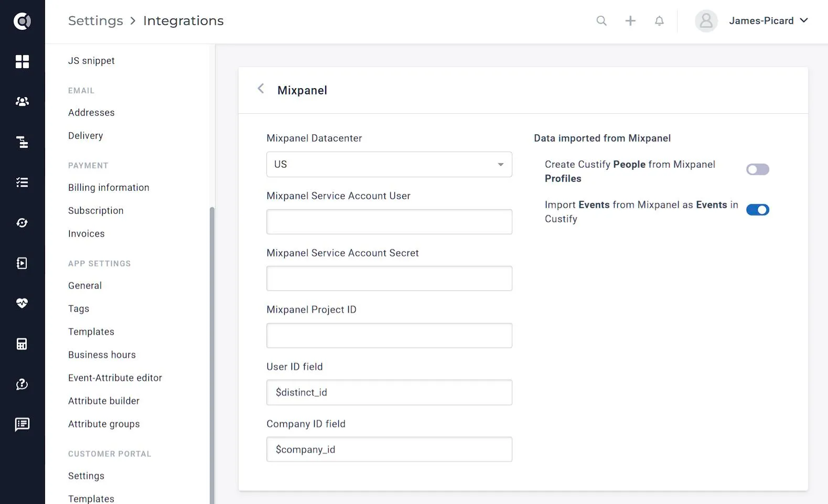Open the dashboard grid icon in sidebar
The height and width of the screenshot is (504, 828).
pyautogui.click(x=22, y=61)
